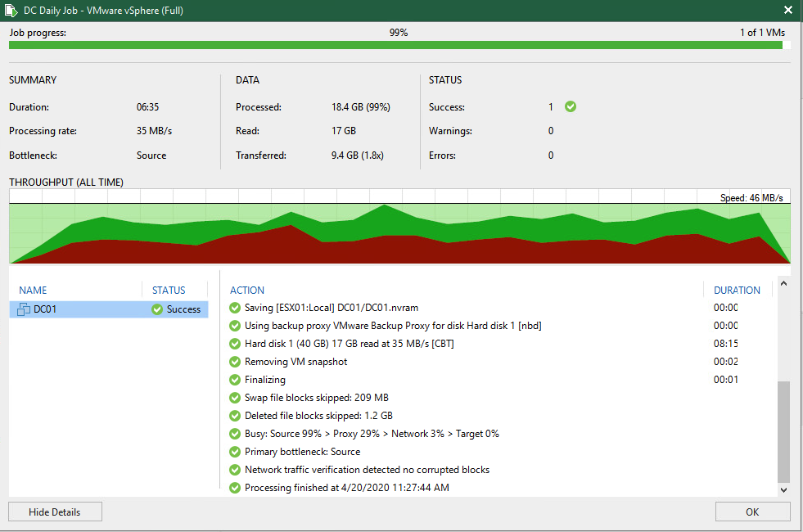Image resolution: width=803 pixels, height=532 pixels.
Task: Click the job document icon in title bar
Action: coord(11,11)
